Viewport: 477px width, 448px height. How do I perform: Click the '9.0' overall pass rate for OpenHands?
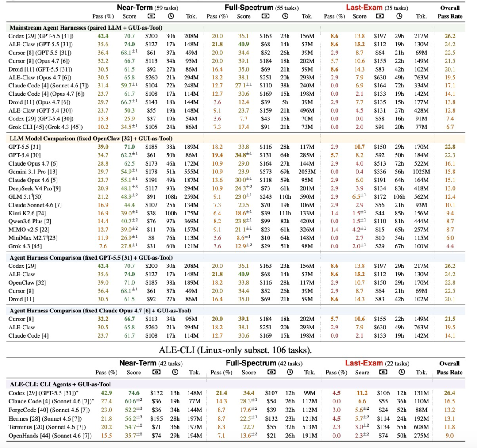tap(450, 436)
